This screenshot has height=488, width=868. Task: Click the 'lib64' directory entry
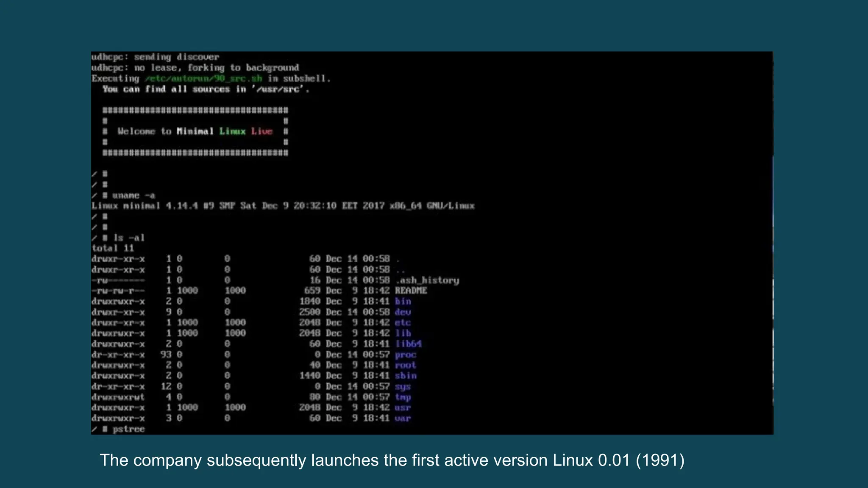[408, 344]
